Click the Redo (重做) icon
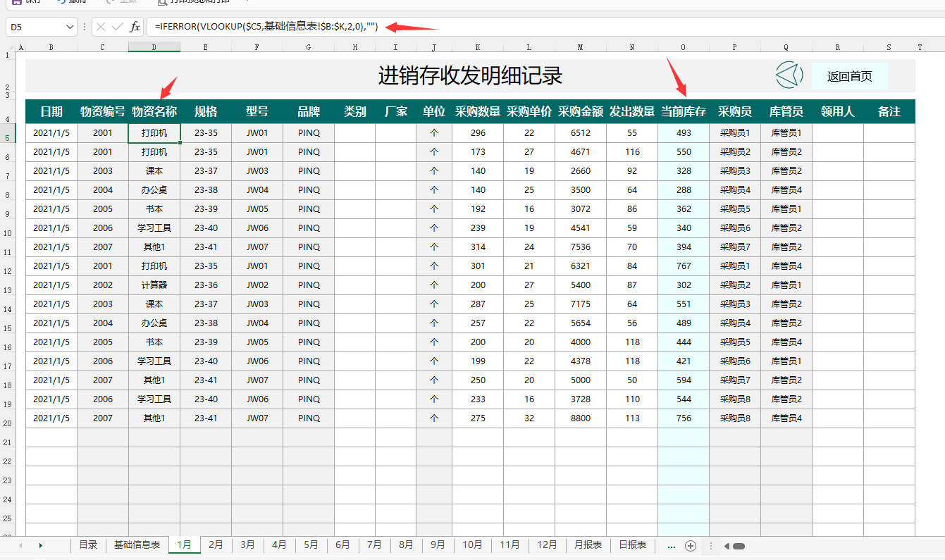 point(109,3)
